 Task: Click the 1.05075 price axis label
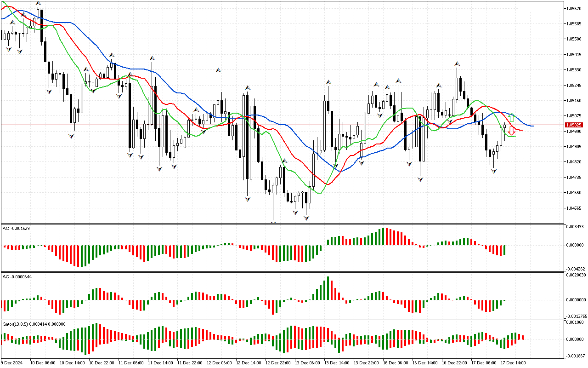point(574,116)
